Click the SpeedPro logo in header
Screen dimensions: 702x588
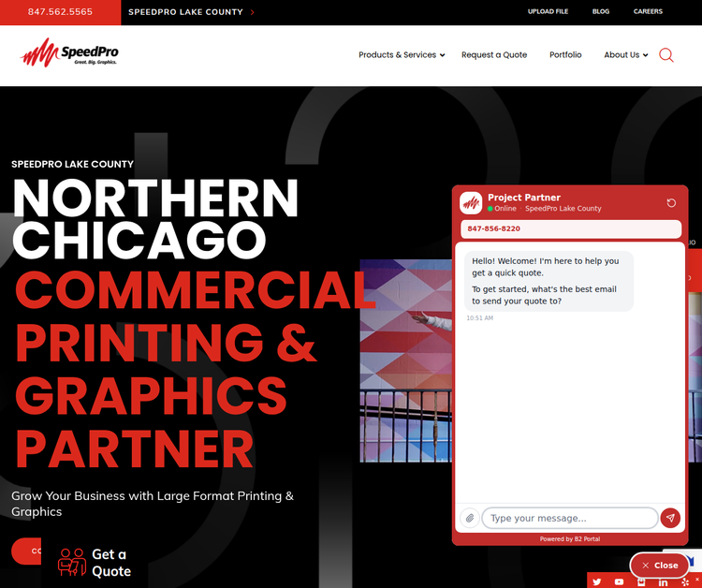(x=69, y=52)
